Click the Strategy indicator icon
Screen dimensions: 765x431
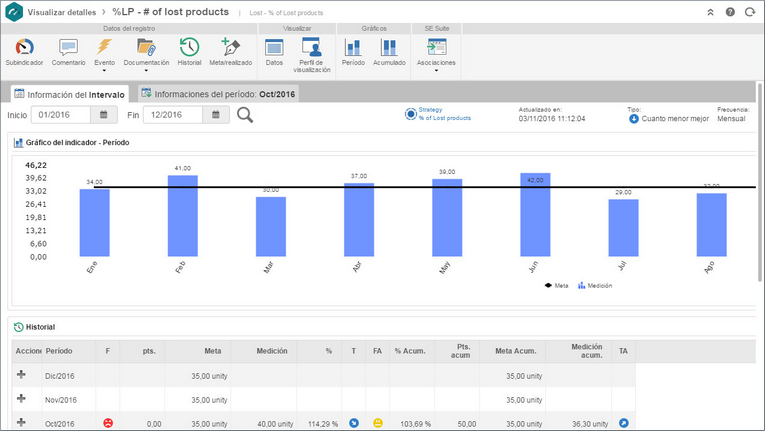pos(410,114)
